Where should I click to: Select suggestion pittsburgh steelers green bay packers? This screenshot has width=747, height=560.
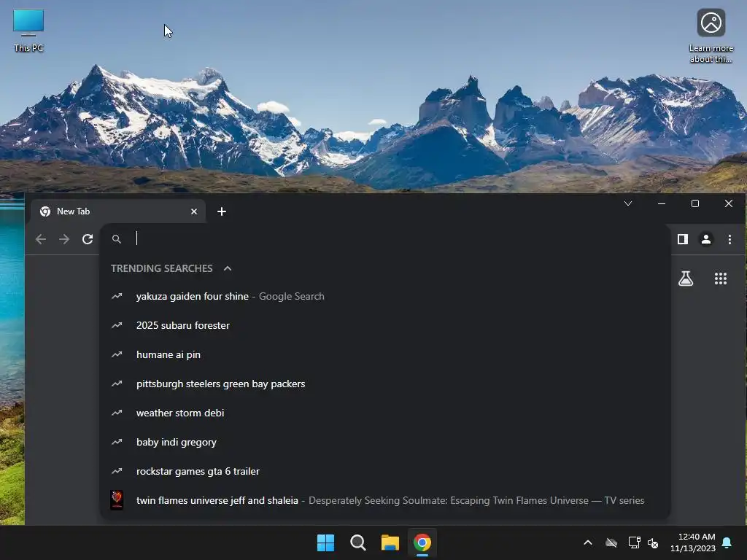[x=385, y=384]
